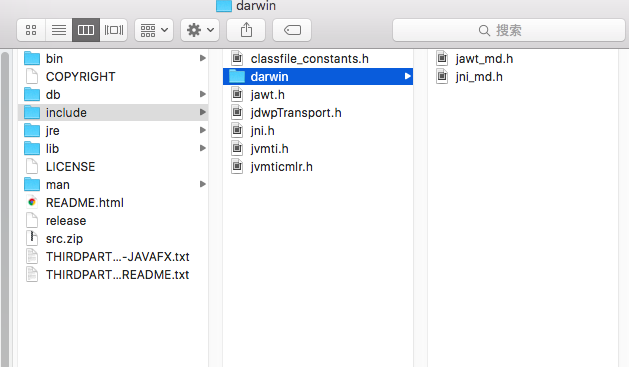Screen dimensions: 629x367
Task: Select jawt.h file name
Action: pyautogui.click(x=268, y=95)
